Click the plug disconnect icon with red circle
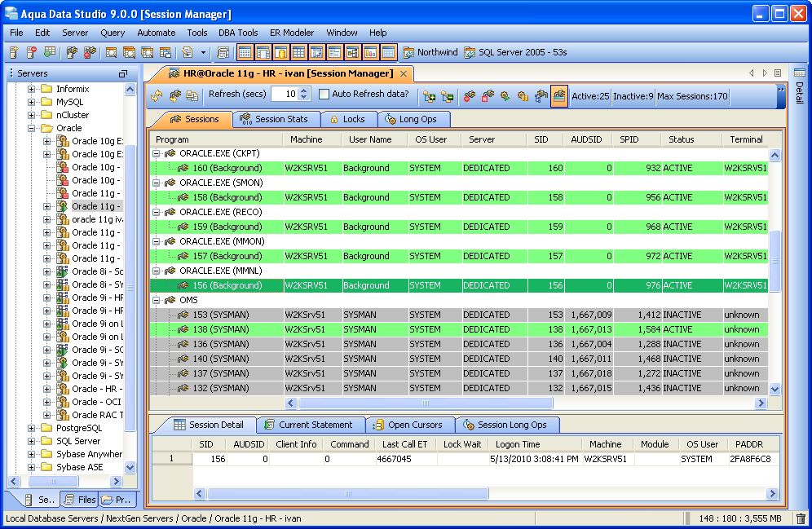This screenshot has height=529, width=812. (90, 52)
